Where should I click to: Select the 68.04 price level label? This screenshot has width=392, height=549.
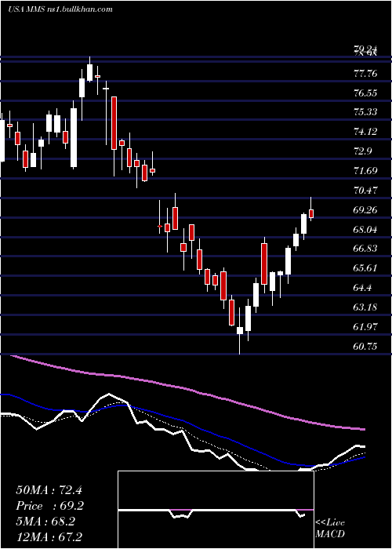tap(365, 230)
